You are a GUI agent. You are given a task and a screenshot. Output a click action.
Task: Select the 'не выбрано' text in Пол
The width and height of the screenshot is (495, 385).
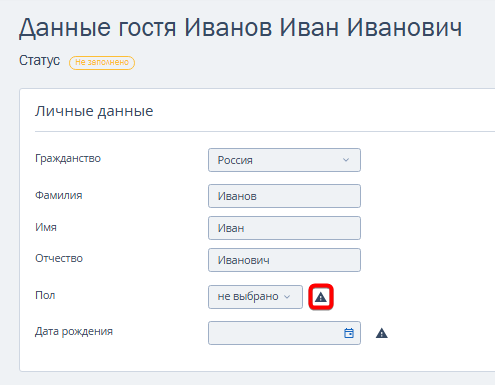pos(248,296)
